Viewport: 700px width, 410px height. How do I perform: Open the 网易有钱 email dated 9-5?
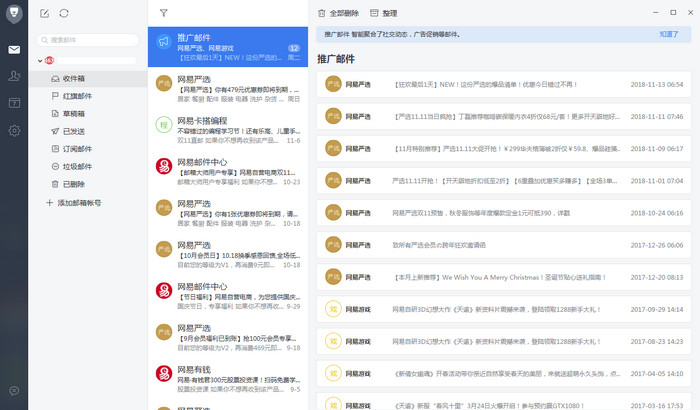coord(228,379)
